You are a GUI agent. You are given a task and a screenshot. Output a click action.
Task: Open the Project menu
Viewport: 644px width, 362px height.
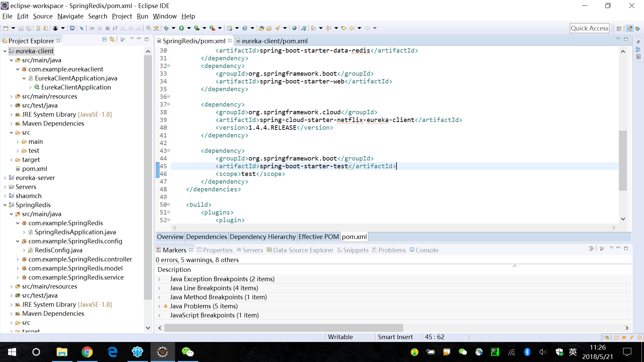click(122, 16)
